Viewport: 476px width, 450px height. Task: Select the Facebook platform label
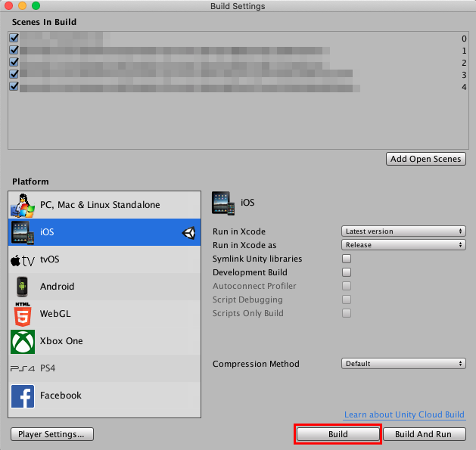pos(61,396)
